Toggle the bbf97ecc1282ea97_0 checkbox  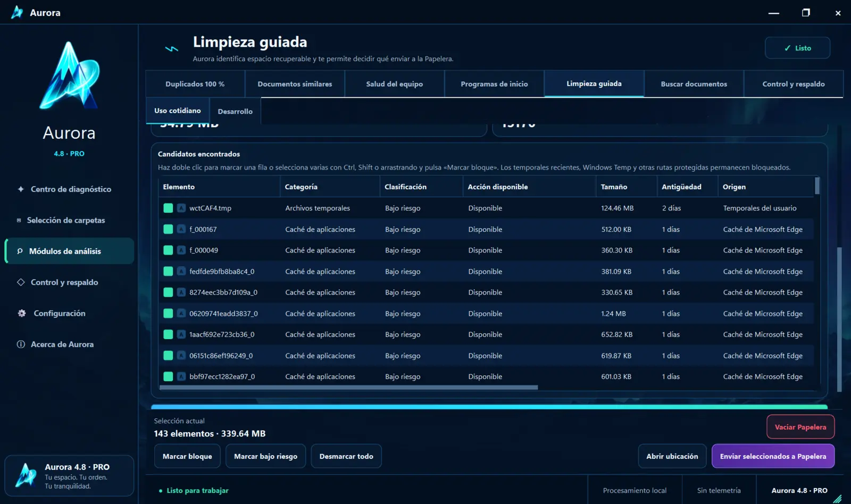168,376
